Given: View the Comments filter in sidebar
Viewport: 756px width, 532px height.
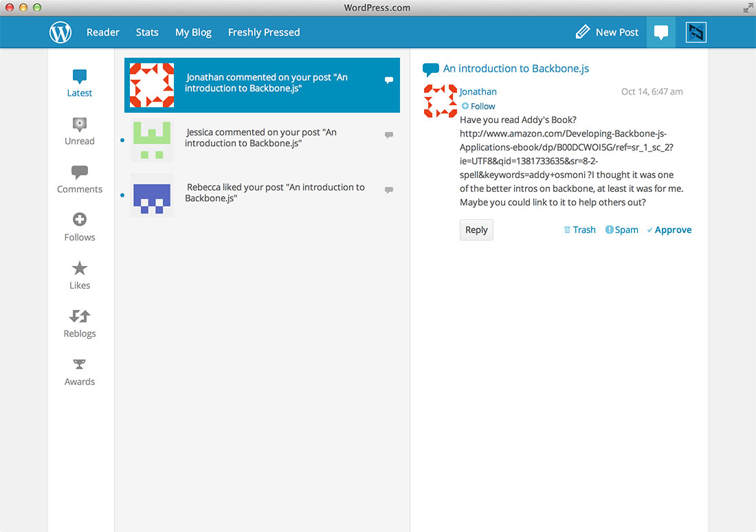Looking at the screenshot, I should (79, 179).
